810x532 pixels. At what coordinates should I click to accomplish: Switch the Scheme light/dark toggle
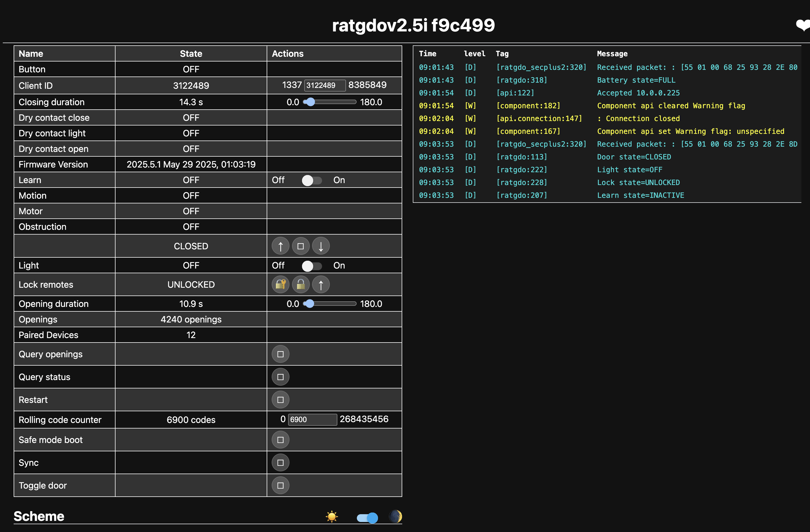click(367, 517)
